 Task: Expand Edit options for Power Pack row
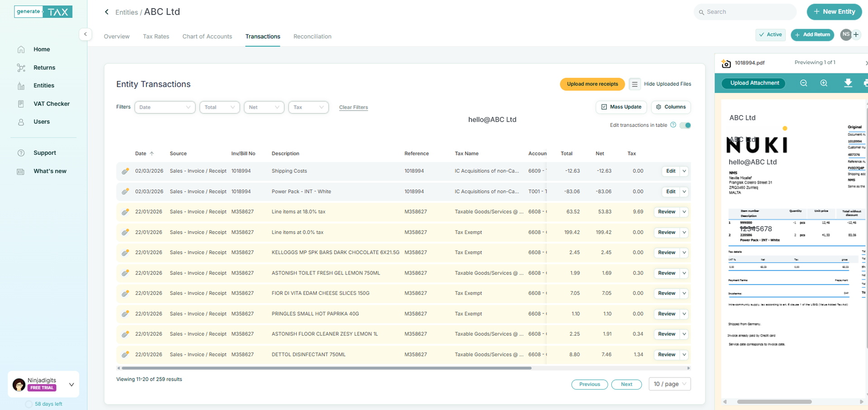(684, 192)
